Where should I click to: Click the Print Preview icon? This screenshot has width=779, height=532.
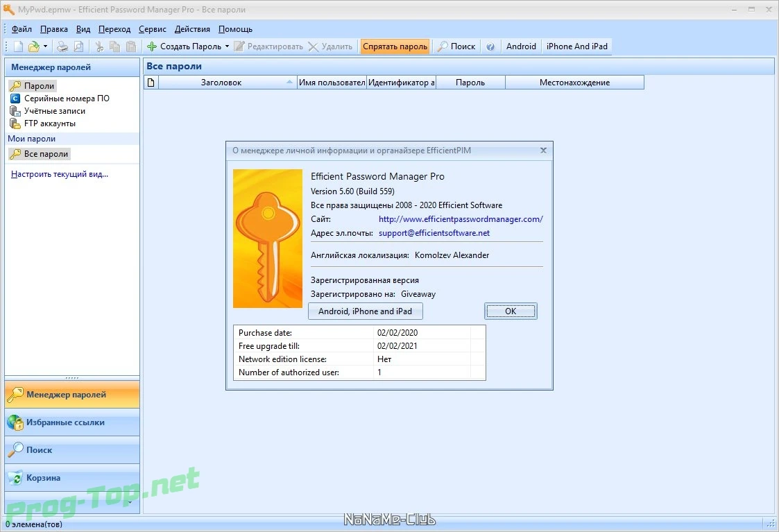[x=78, y=46]
